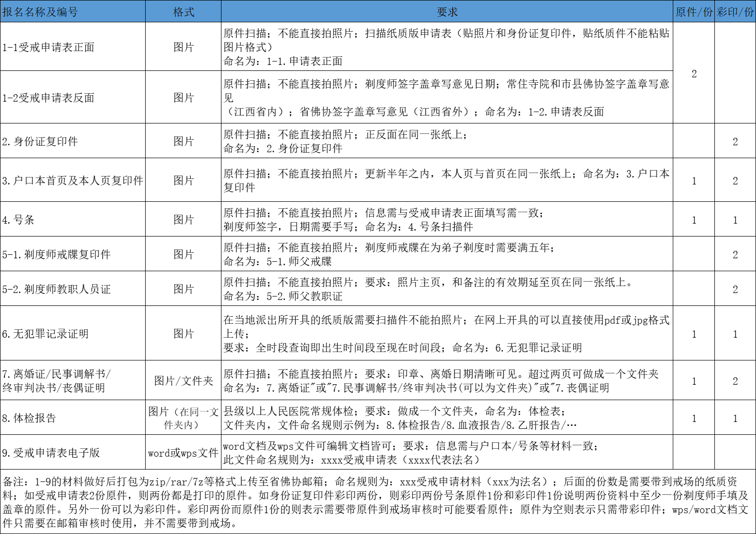Image resolution: width=756 pixels, height=534 pixels.
Task: Click the 4.号条 row label
Action: [x=20, y=219]
